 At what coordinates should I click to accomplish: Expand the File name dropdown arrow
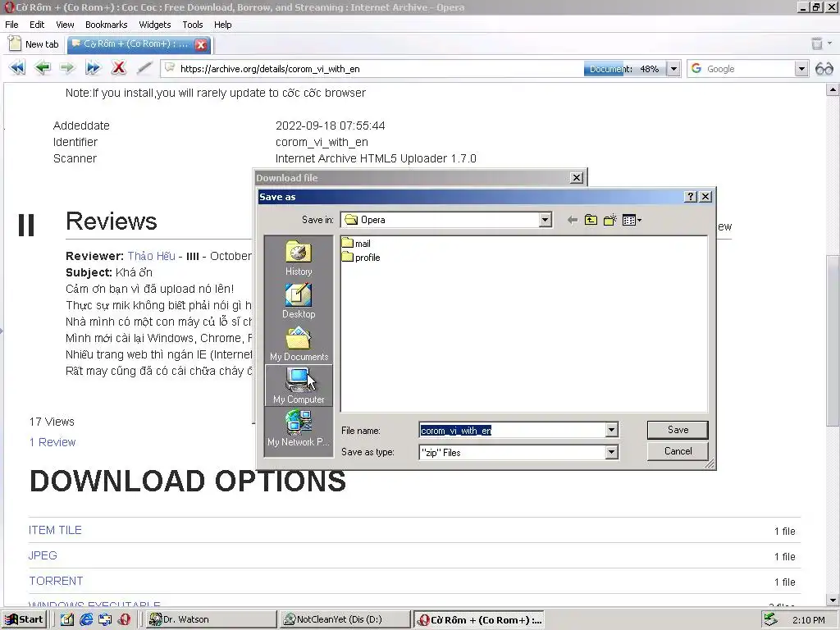click(611, 430)
